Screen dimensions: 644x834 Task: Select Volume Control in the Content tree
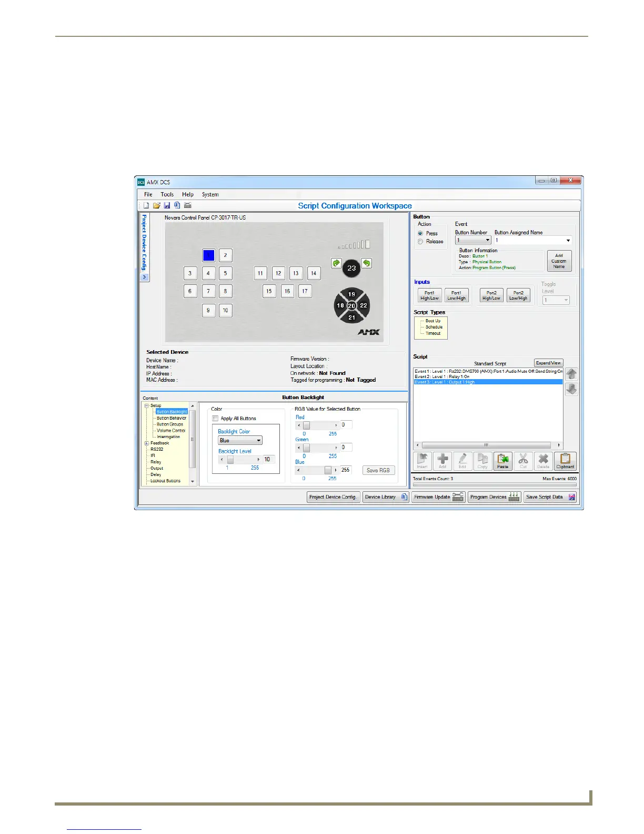(x=171, y=431)
